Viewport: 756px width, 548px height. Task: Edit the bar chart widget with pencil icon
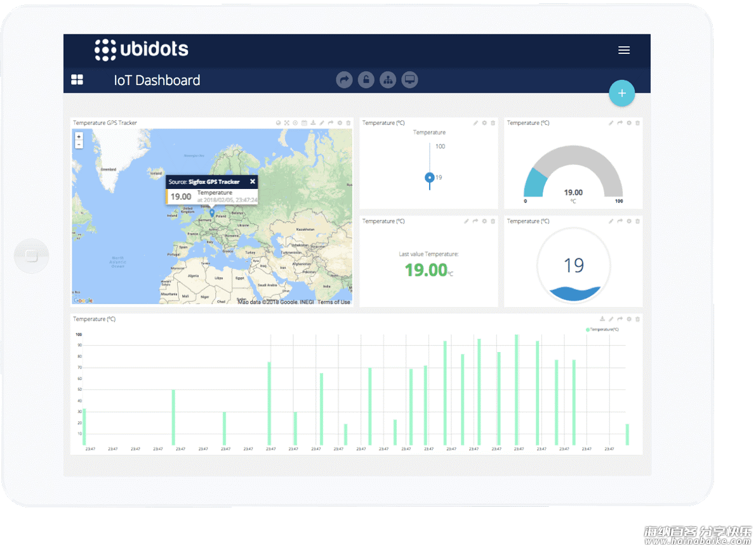pyautogui.click(x=611, y=319)
